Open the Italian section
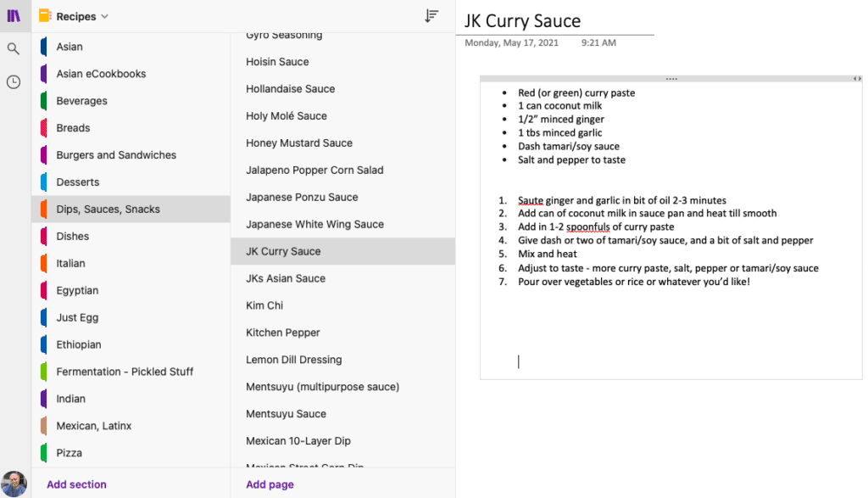The width and height of the screenshot is (868, 498). click(70, 264)
